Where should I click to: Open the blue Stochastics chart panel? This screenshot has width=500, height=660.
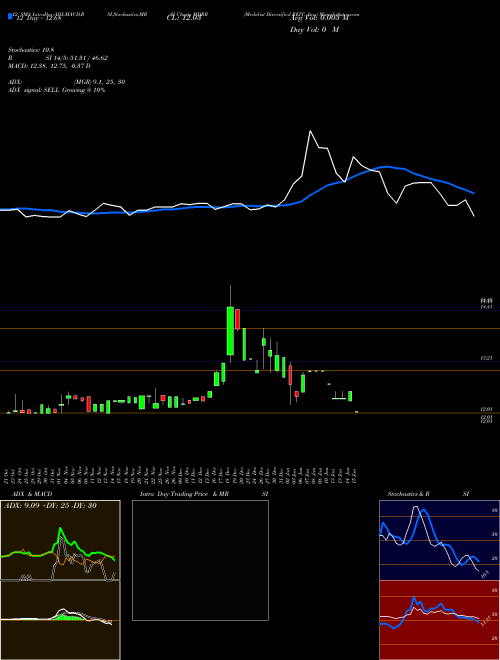coord(439,540)
